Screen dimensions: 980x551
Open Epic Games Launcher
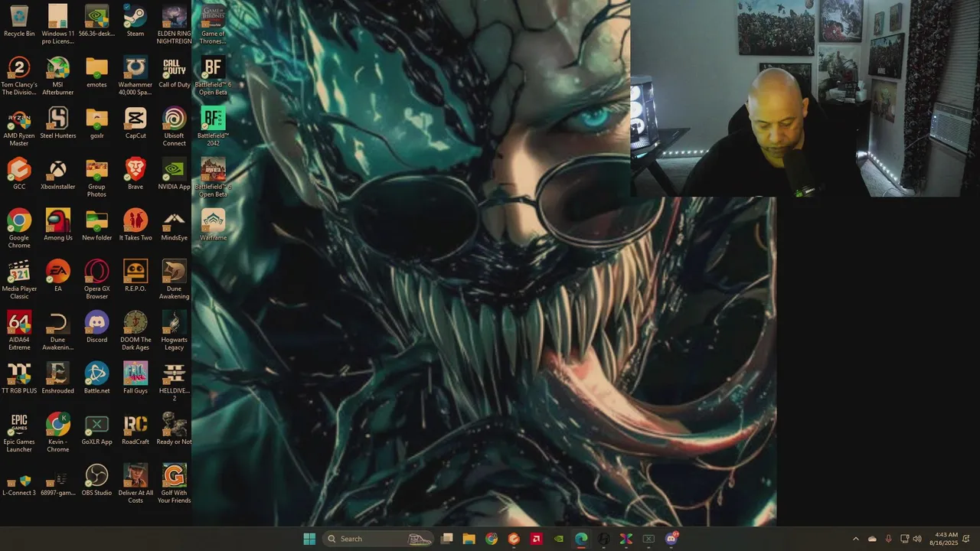click(19, 433)
